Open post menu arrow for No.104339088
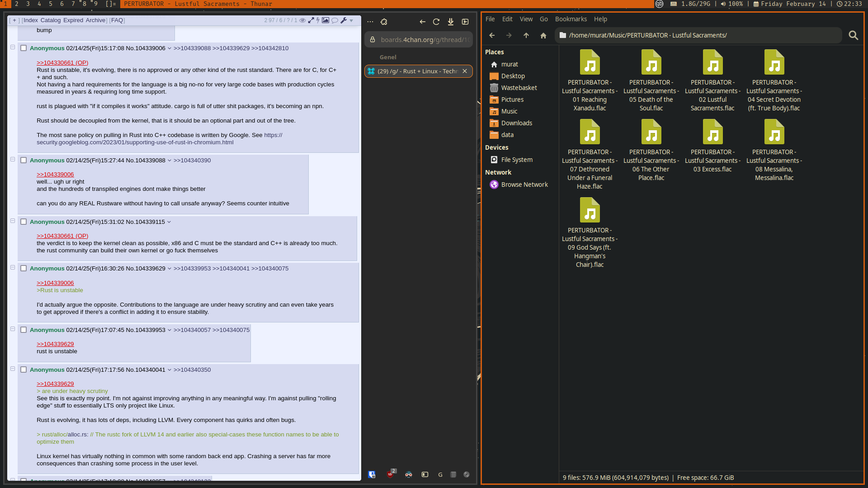This screenshot has width=868, height=488. pos(170,161)
